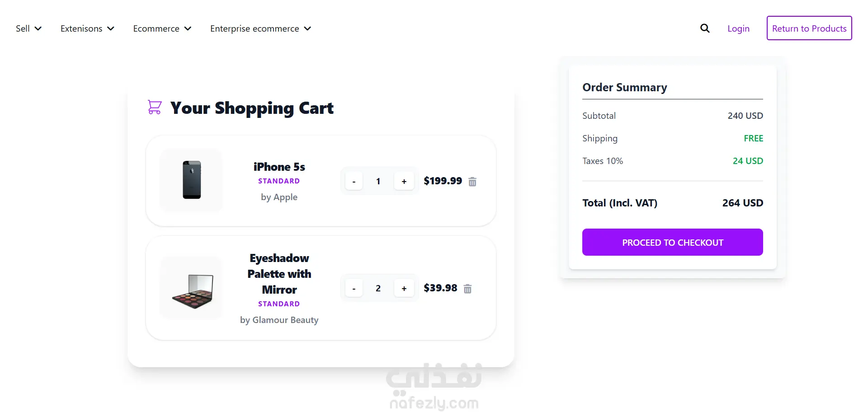
Task: Open the Eyeshadow Palette product image
Action: [x=192, y=288]
